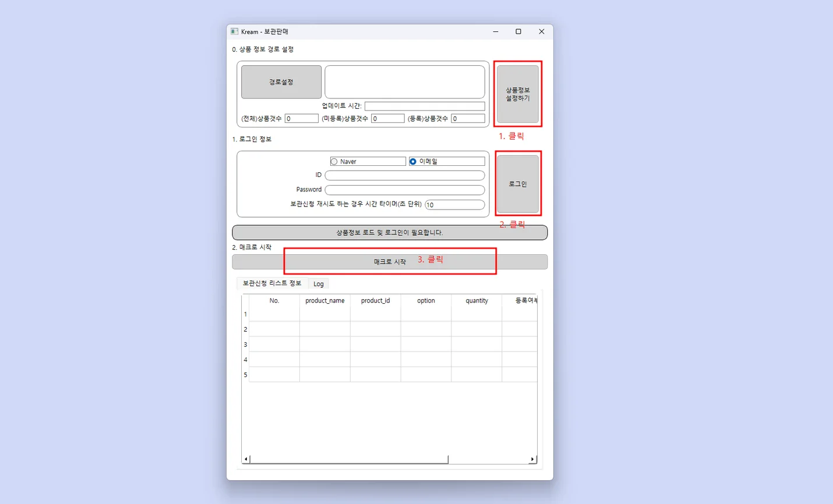Click the Kream app icon in title bar
833x504 pixels.
[x=234, y=31]
